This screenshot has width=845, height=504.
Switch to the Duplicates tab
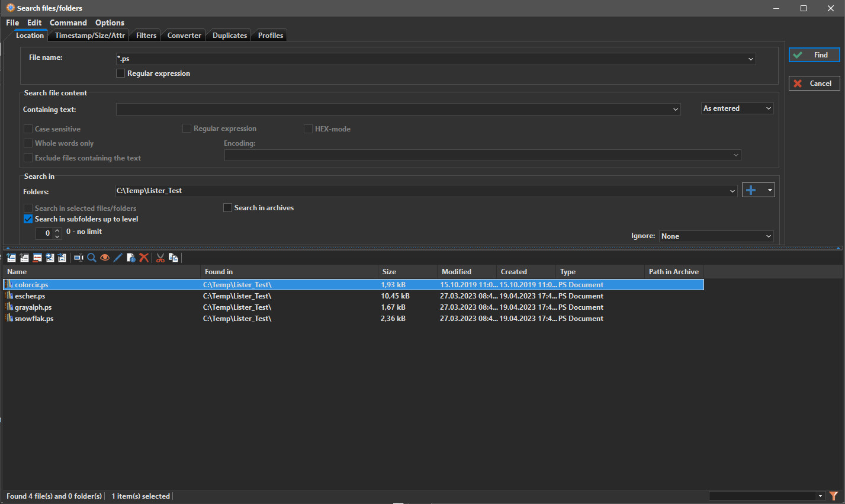click(x=230, y=36)
